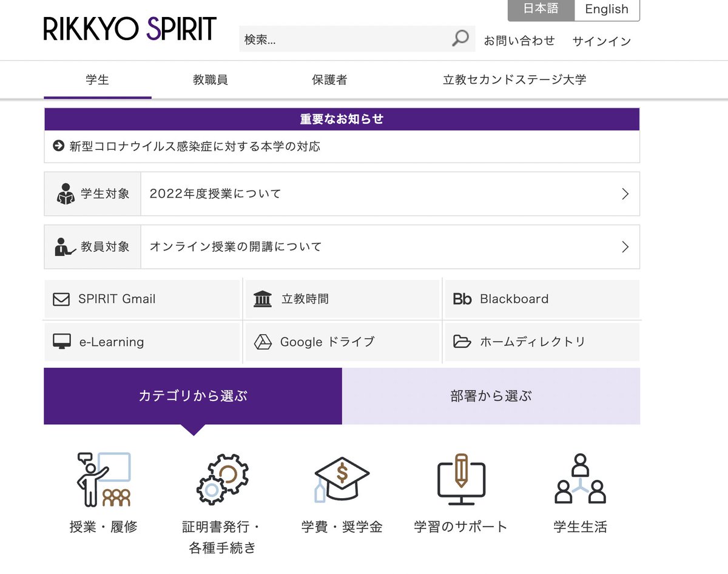Open the SPIRIT Gmail link text

[117, 299]
